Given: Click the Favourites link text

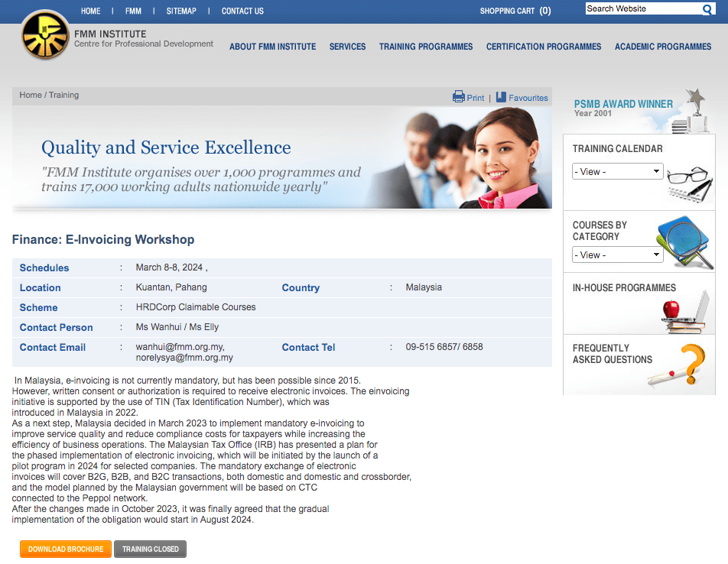Looking at the screenshot, I should pyautogui.click(x=528, y=98).
